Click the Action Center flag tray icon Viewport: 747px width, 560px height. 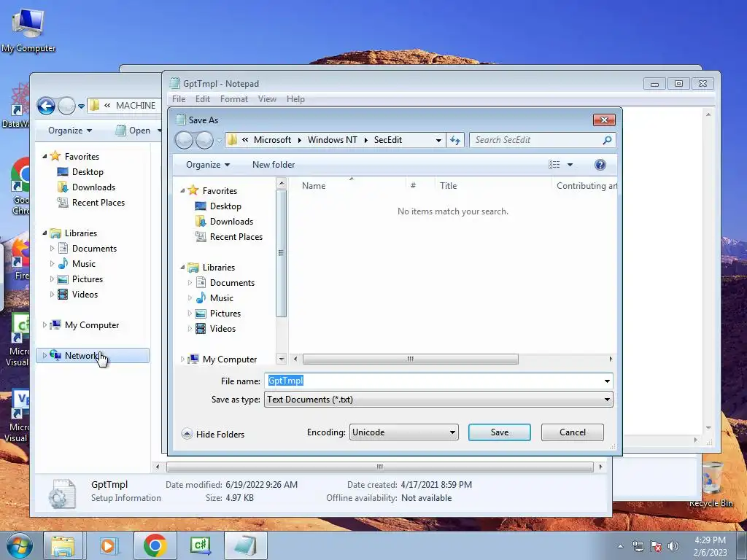656,546
